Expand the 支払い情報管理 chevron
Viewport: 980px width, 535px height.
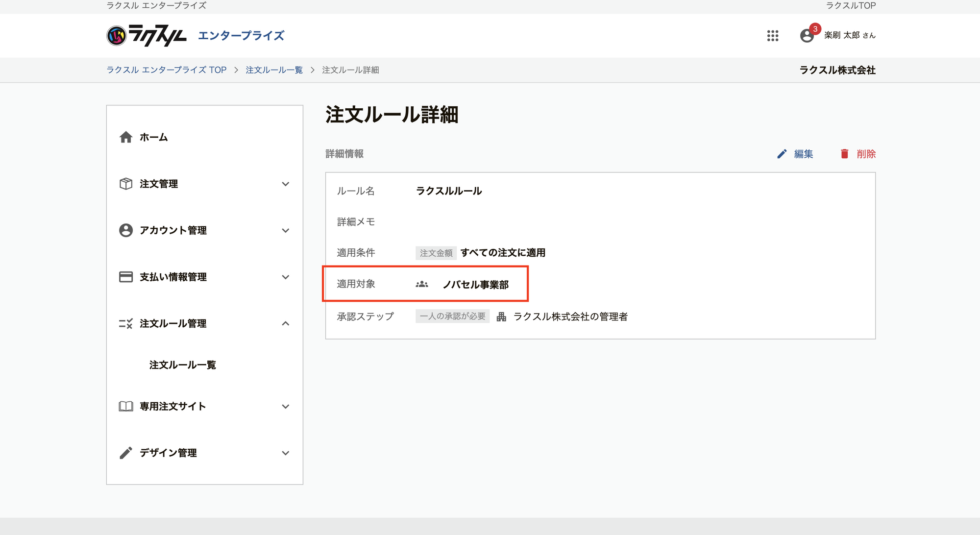(x=286, y=277)
